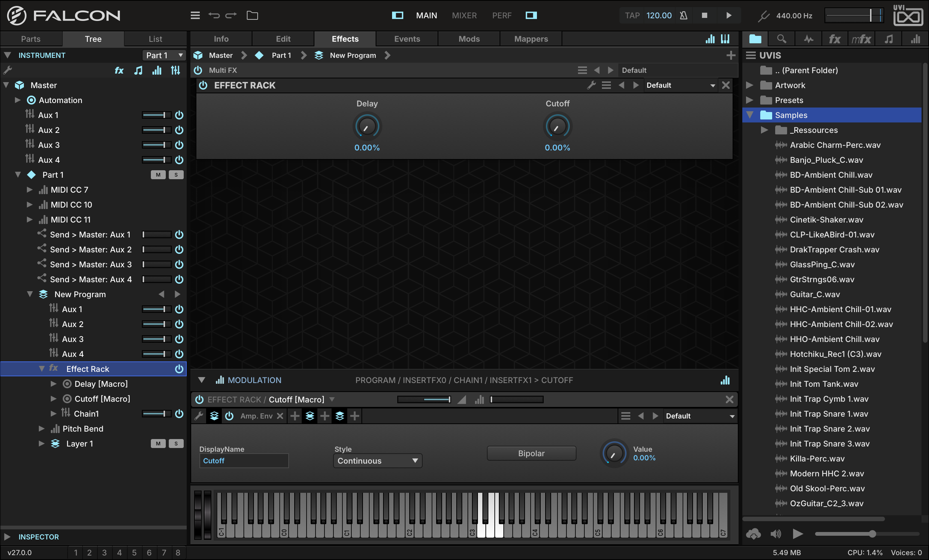Expand the Artwork folder
This screenshot has width=929, height=560.
pyautogui.click(x=749, y=85)
